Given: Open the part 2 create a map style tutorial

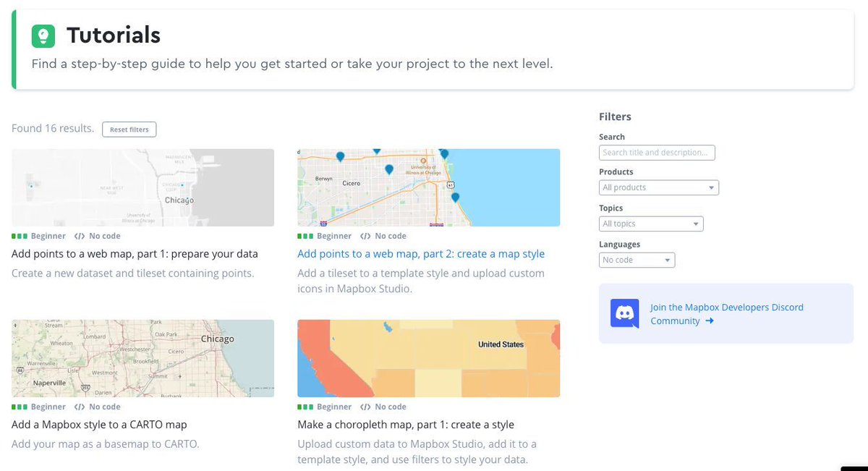Looking at the screenshot, I should tap(421, 253).
